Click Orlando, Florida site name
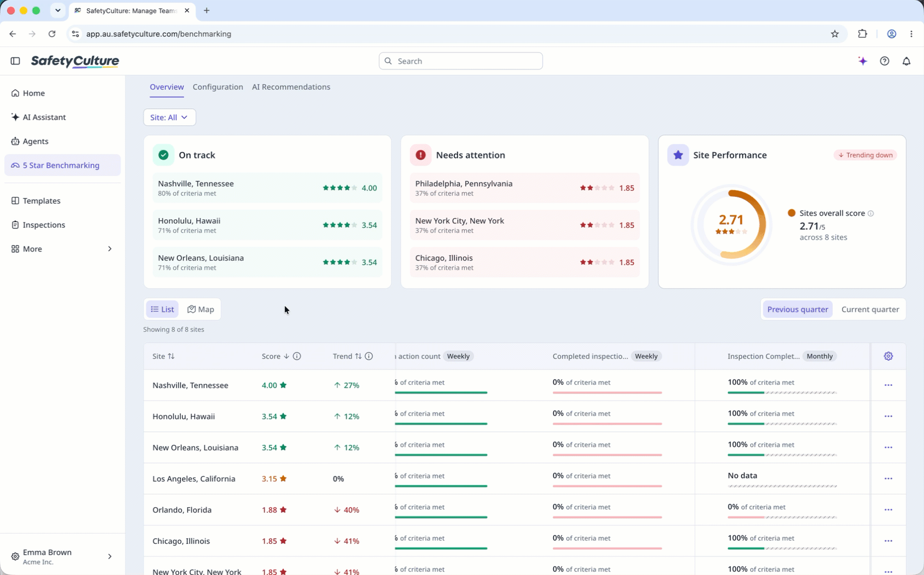 coord(182,510)
